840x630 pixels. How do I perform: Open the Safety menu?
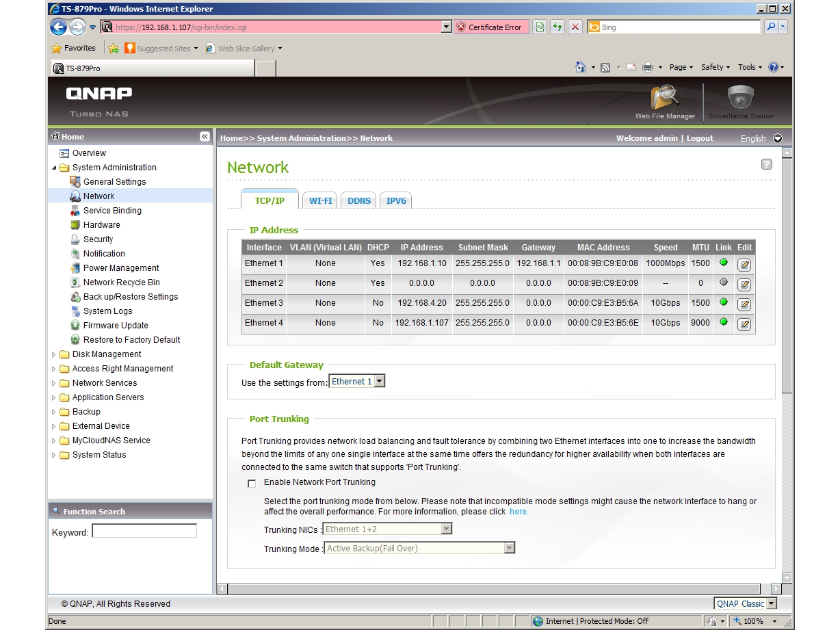pos(715,67)
